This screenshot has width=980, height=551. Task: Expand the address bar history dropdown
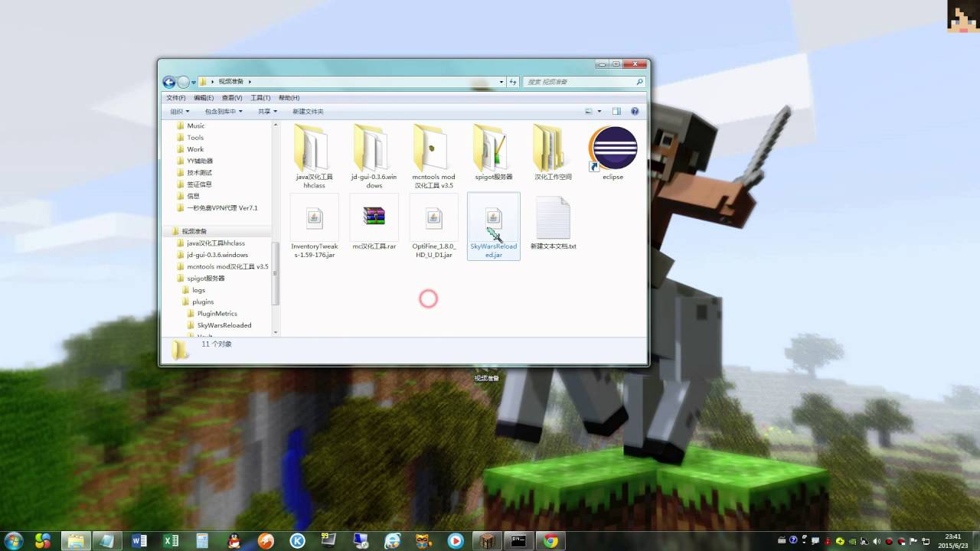pyautogui.click(x=501, y=82)
